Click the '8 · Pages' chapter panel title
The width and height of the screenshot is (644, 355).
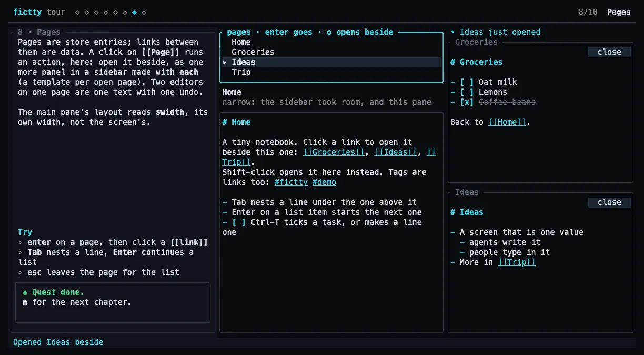39,32
